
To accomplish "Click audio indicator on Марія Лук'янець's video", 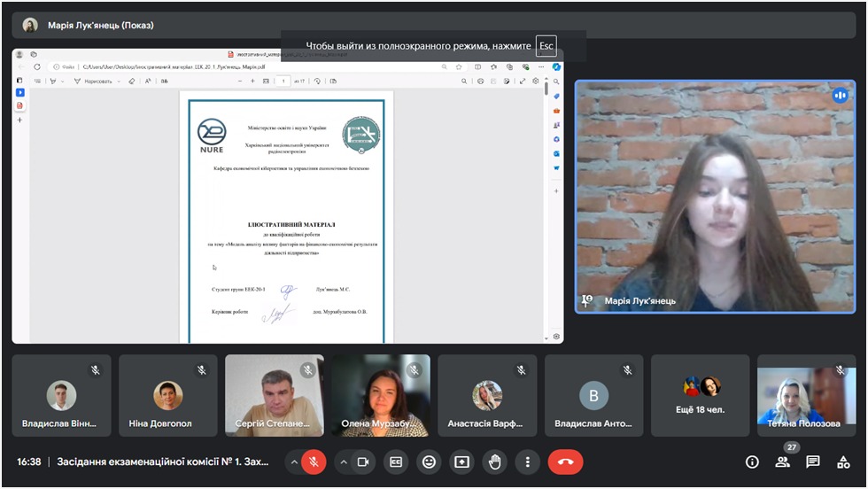I will (839, 96).
